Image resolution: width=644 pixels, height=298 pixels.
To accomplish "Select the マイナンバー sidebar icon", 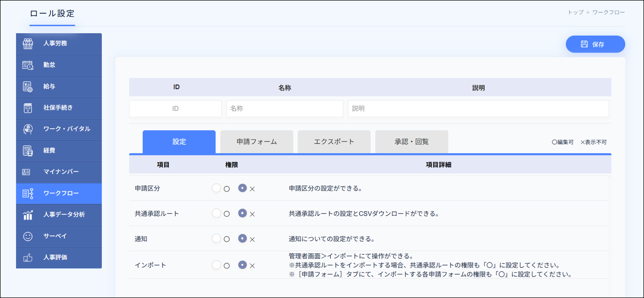I will [x=28, y=172].
